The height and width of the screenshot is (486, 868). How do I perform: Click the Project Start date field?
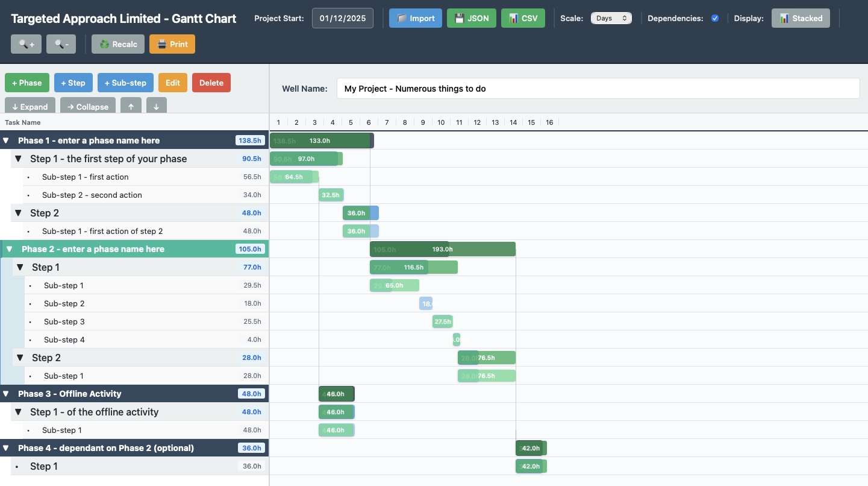pyautogui.click(x=342, y=18)
